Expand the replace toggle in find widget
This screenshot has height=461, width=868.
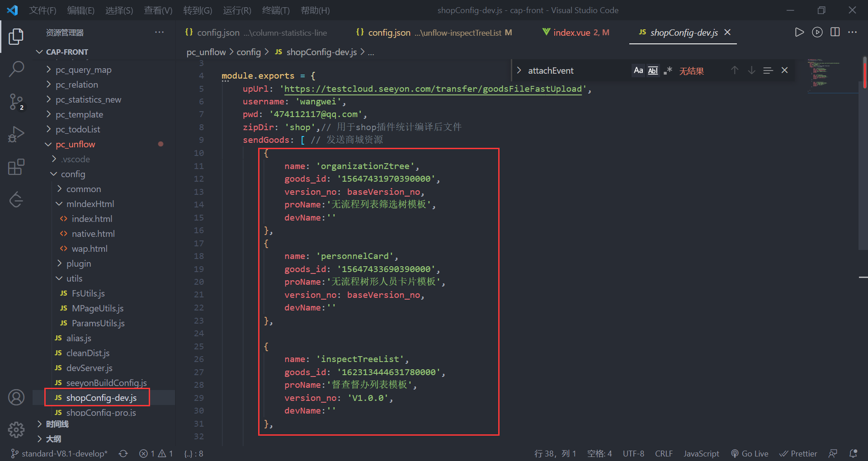coord(519,71)
